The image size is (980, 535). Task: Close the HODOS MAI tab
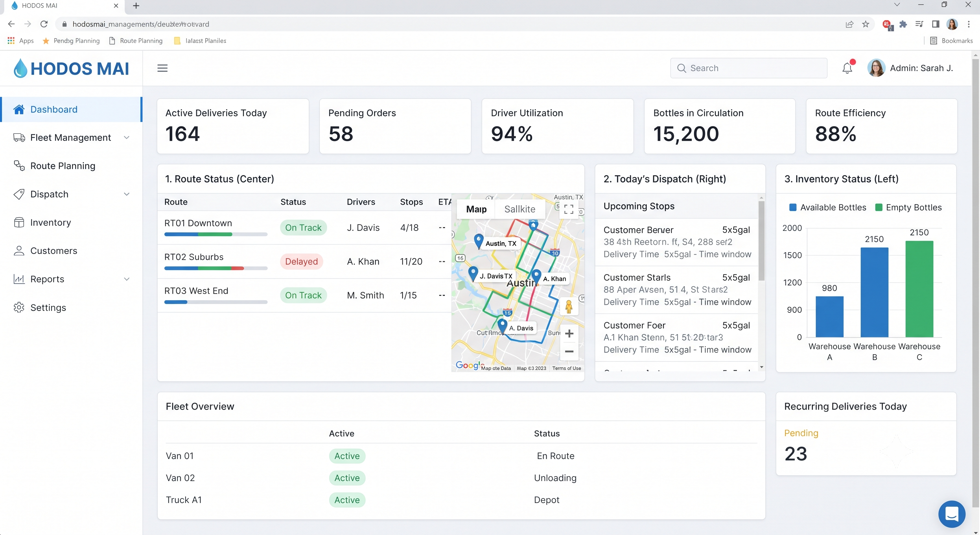click(x=116, y=6)
